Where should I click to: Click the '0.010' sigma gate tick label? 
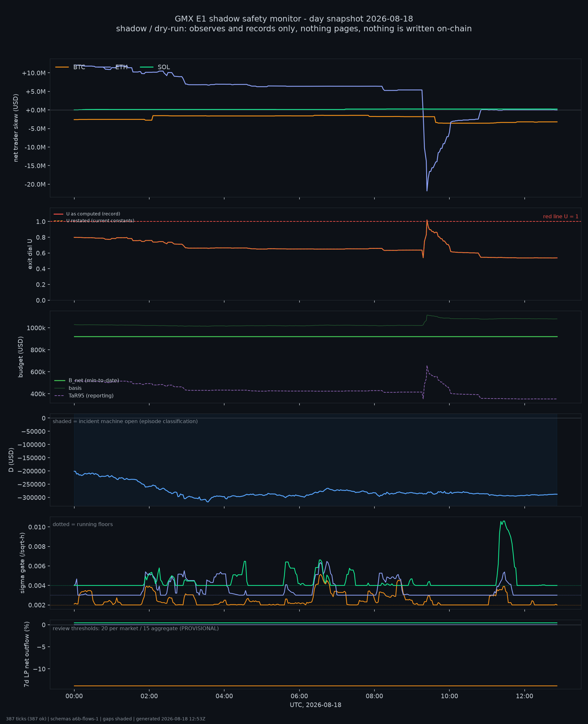(37, 527)
